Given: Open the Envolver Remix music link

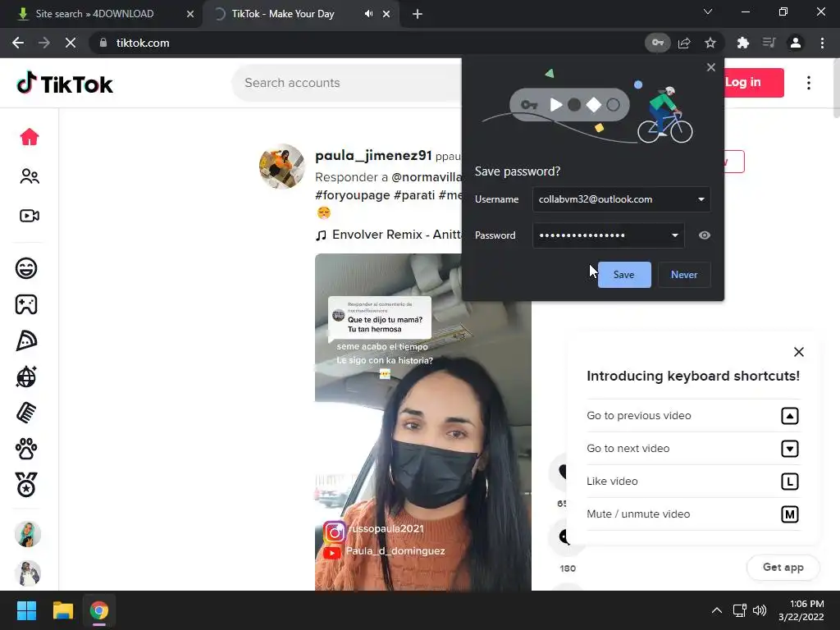Looking at the screenshot, I should pos(390,235).
